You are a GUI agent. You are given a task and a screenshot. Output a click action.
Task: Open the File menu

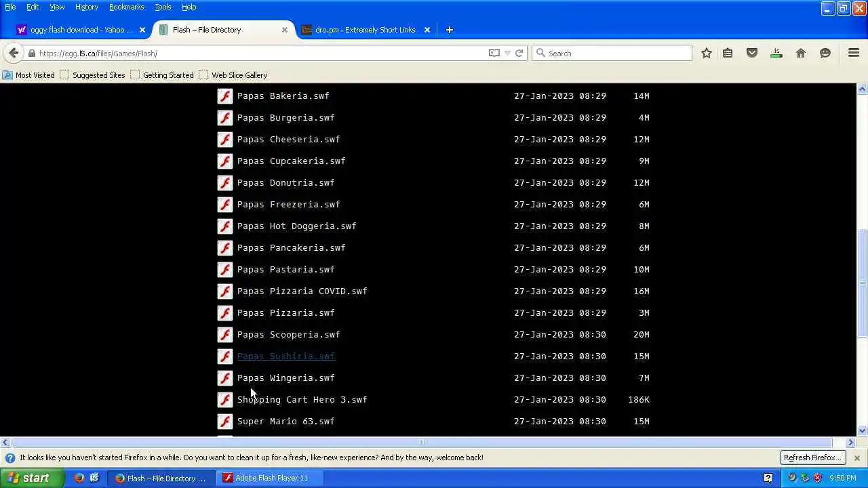tap(10, 7)
